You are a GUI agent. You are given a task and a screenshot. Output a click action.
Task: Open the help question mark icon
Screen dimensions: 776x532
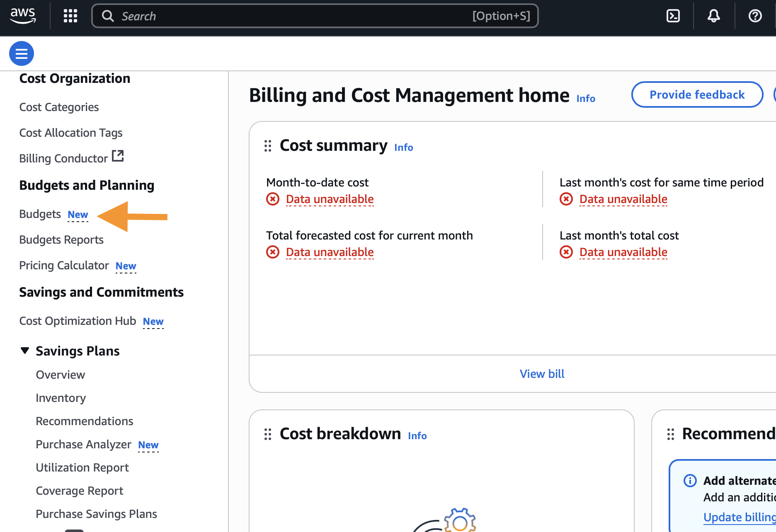[x=755, y=16]
